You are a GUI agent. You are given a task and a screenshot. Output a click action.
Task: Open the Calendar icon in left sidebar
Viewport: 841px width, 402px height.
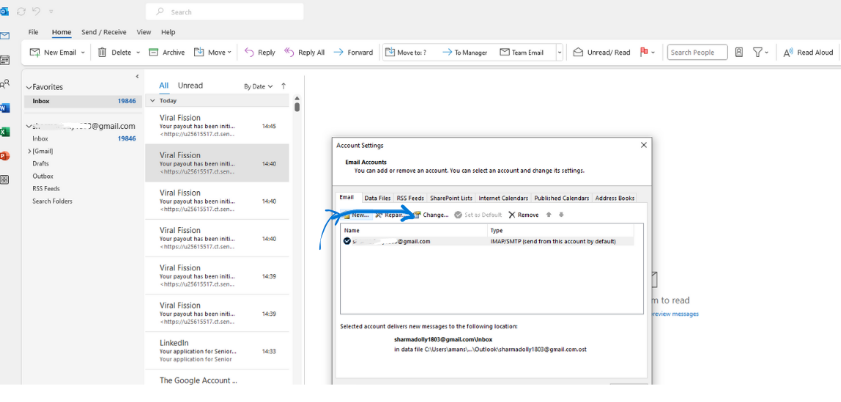(x=5, y=59)
